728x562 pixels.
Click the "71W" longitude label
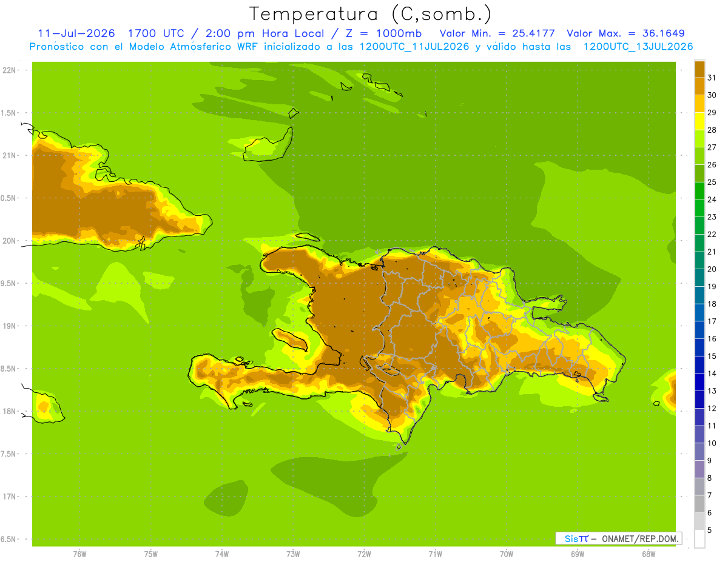435,554
